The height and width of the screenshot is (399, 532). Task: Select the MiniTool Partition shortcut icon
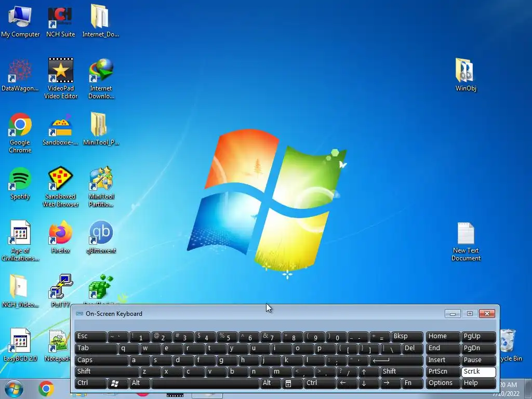point(101,187)
